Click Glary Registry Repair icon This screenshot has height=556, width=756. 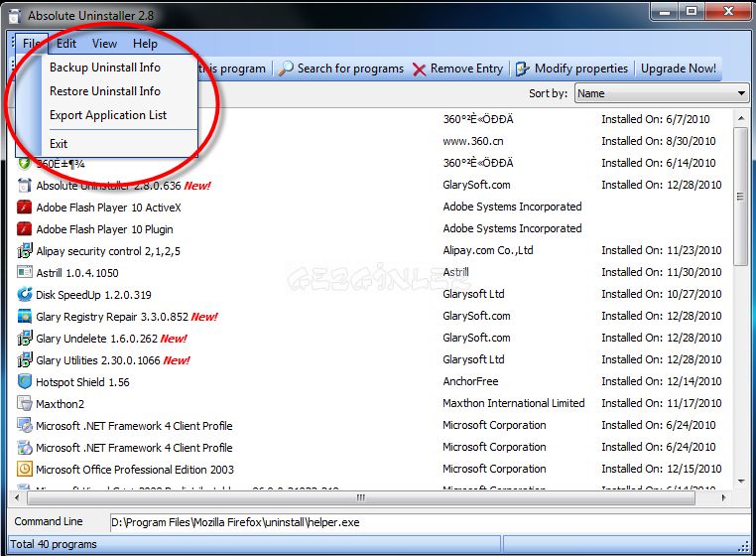pos(24,317)
